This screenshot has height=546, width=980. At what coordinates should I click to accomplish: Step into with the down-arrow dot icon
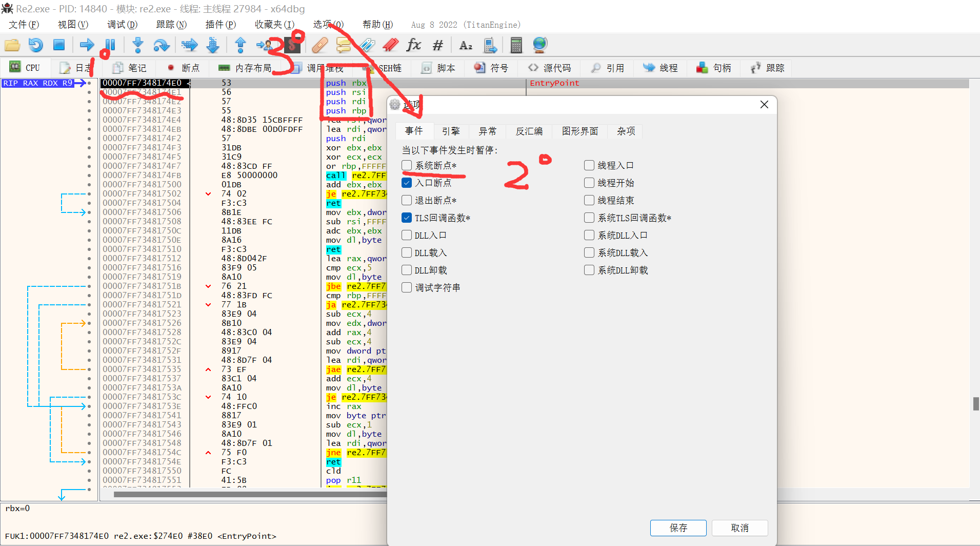137,45
